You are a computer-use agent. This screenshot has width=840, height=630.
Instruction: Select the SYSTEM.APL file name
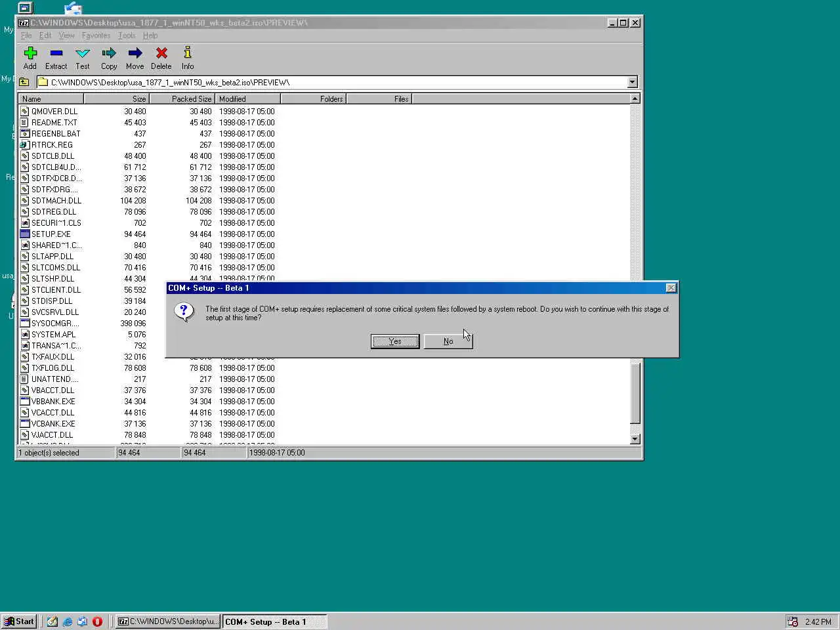pyautogui.click(x=54, y=335)
